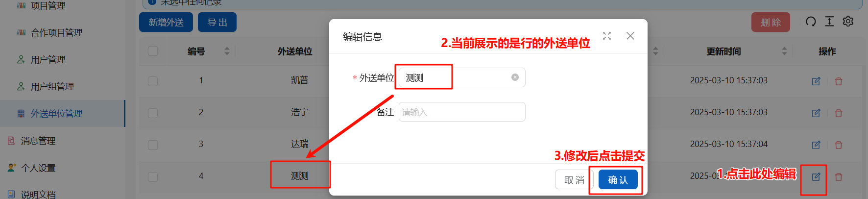
Task: Click the 备注 input field
Action: point(462,112)
